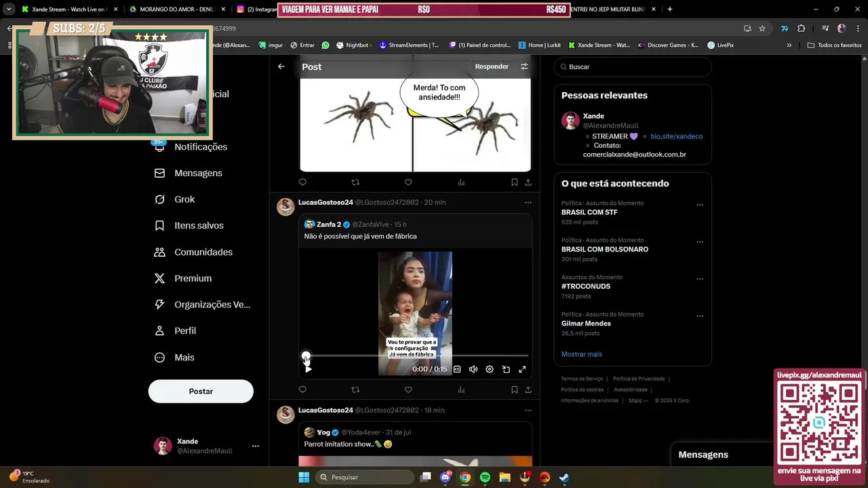This screenshot has width=868, height=488.
Task: Open options for #TROCONUDS trend
Action: tap(700, 279)
